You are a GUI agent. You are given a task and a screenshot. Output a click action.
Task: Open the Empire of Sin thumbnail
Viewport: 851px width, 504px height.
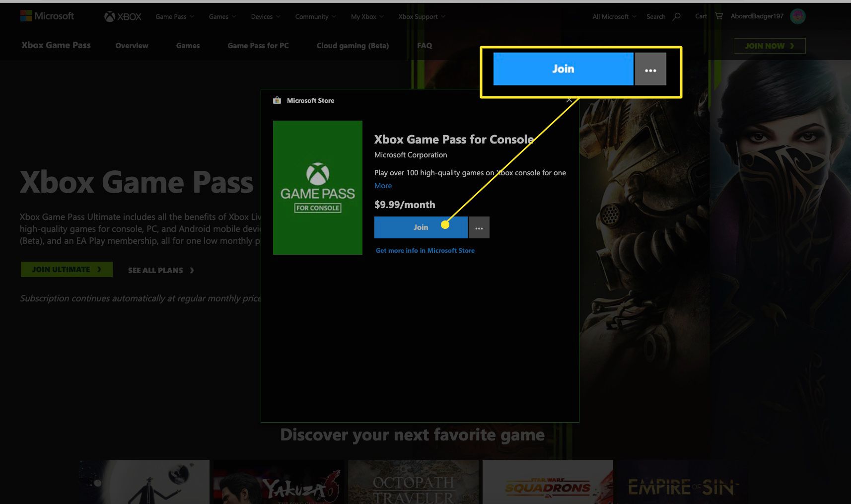tap(683, 482)
